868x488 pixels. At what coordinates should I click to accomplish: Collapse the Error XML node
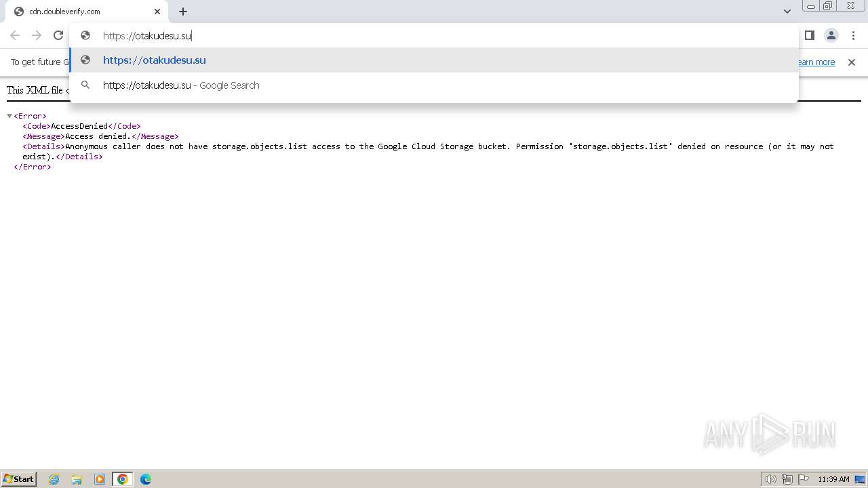point(9,116)
